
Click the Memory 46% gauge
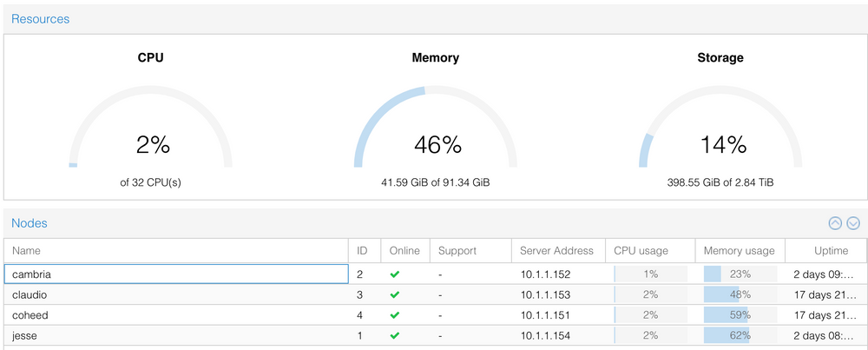pyautogui.click(x=435, y=130)
